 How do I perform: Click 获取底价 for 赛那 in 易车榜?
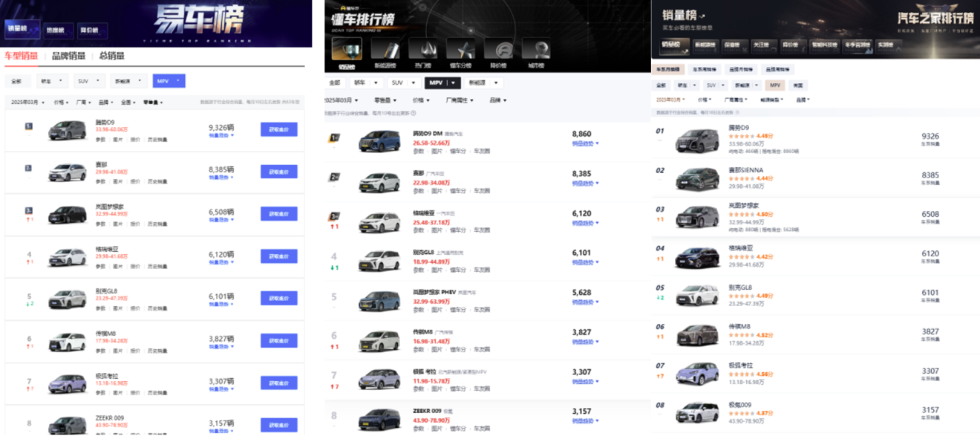point(279,172)
